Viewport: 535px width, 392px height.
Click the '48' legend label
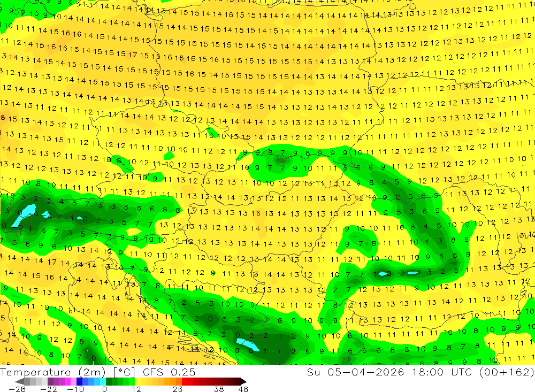tap(243, 389)
